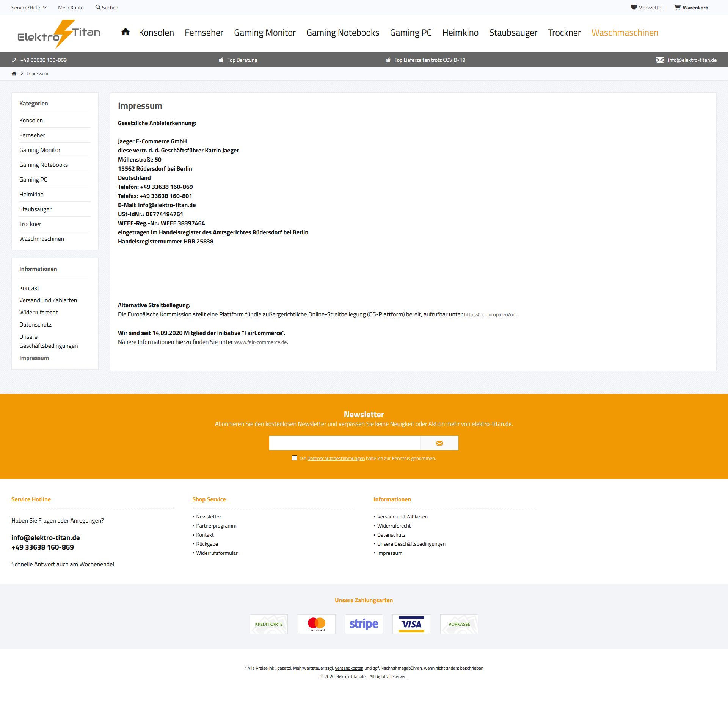Open Heimkino in top navigation
The width and height of the screenshot is (728, 702).
[460, 33]
